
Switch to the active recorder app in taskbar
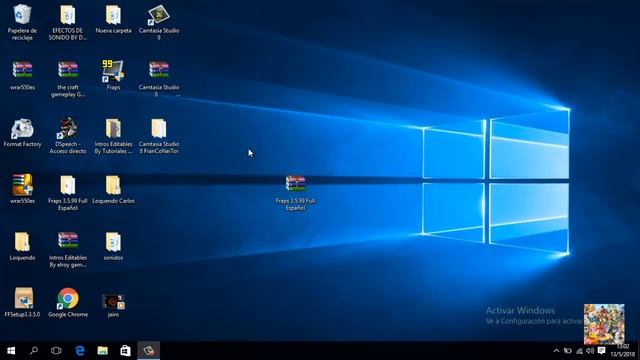click(x=149, y=351)
